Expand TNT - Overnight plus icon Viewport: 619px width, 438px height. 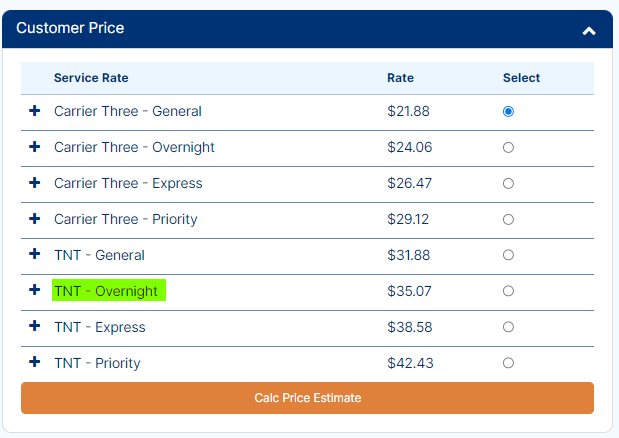pyautogui.click(x=35, y=290)
